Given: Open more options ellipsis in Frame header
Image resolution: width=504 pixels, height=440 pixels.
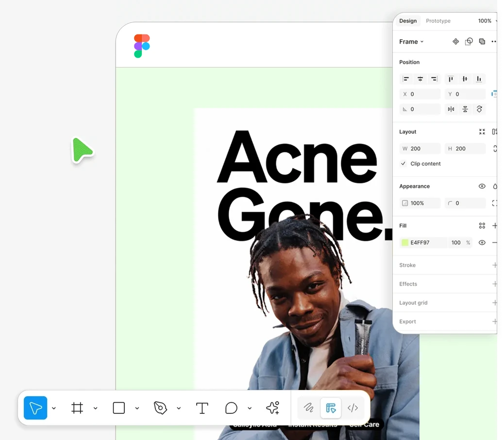Looking at the screenshot, I should click(x=494, y=41).
